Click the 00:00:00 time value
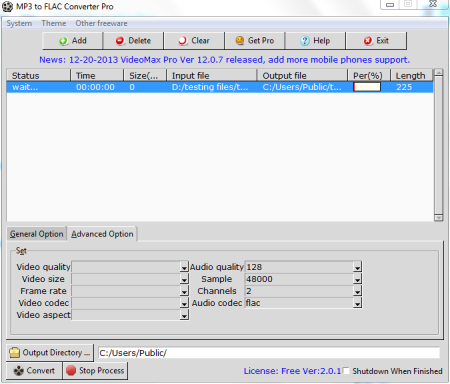The width and height of the screenshot is (450, 384). (x=95, y=87)
